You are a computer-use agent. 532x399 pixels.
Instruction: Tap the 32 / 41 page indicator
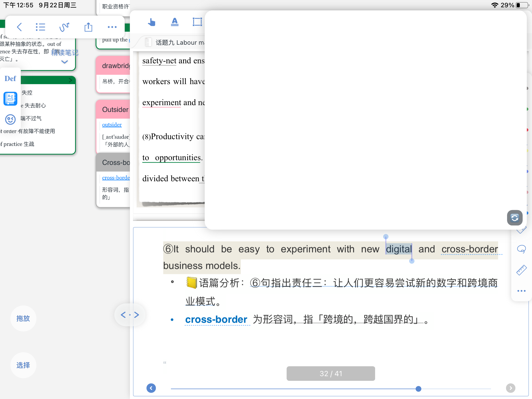(331, 374)
